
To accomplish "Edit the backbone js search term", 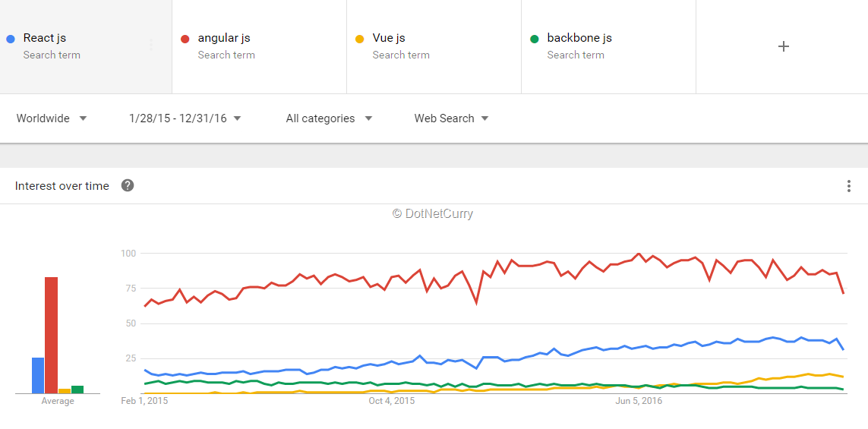I will click(x=579, y=38).
